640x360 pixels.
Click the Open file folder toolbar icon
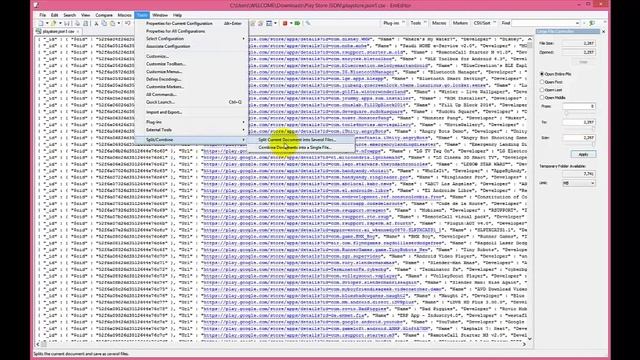click(53, 24)
